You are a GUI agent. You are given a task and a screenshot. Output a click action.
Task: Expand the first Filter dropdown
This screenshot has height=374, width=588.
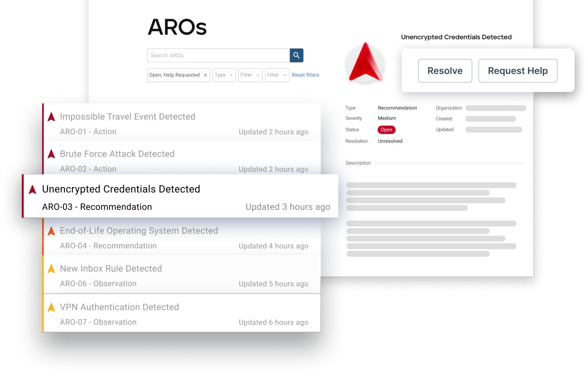pos(250,75)
